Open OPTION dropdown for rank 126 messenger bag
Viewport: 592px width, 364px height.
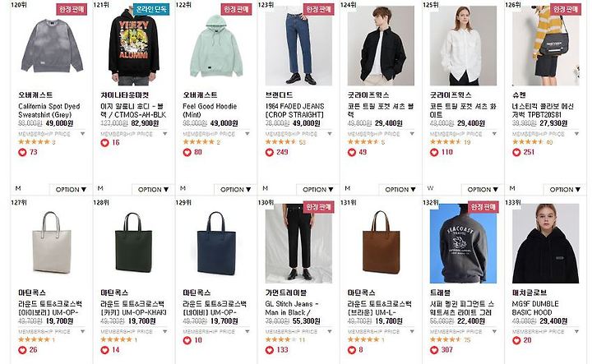click(565, 189)
